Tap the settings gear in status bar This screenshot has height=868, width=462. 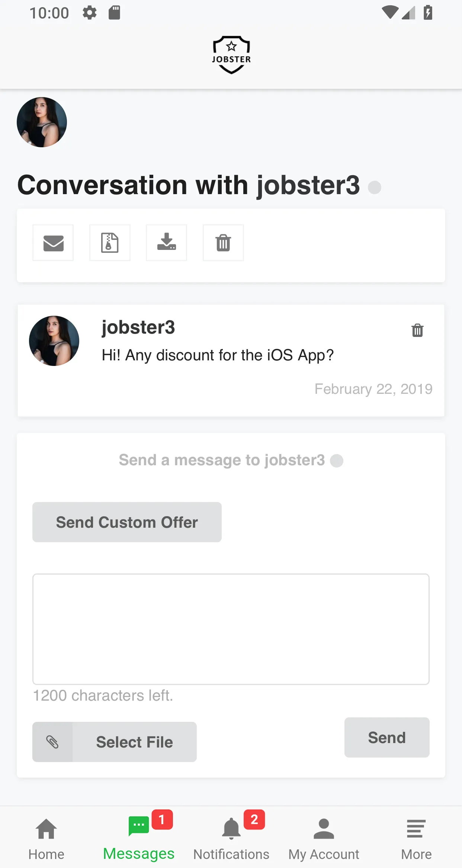click(x=90, y=13)
